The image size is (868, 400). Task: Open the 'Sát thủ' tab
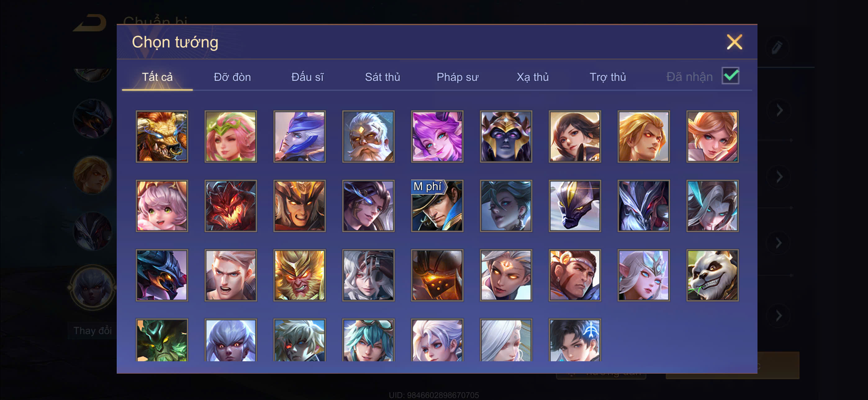pos(382,77)
